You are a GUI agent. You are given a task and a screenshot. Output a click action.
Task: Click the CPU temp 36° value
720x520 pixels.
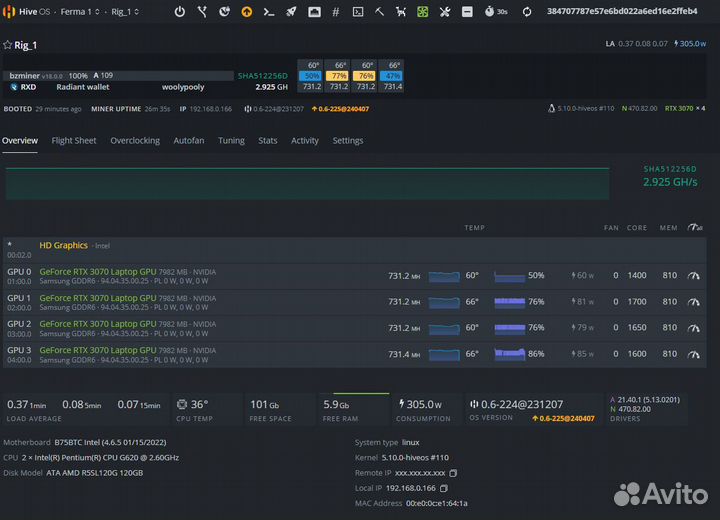(199, 404)
